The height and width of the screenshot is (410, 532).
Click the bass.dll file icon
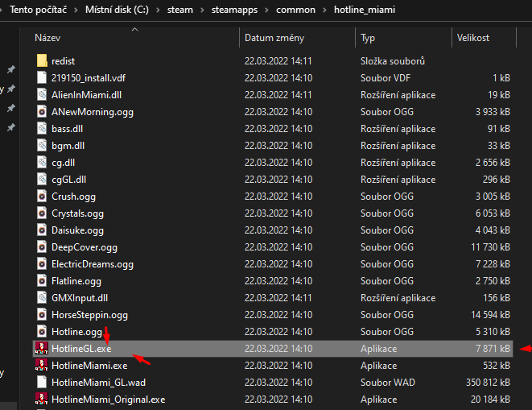pos(42,129)
